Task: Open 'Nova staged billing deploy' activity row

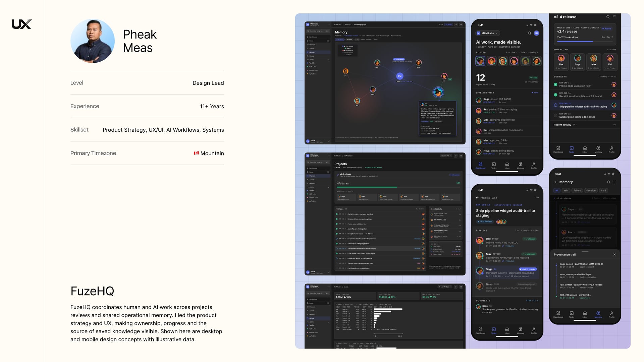Action: tap(507, 152)
